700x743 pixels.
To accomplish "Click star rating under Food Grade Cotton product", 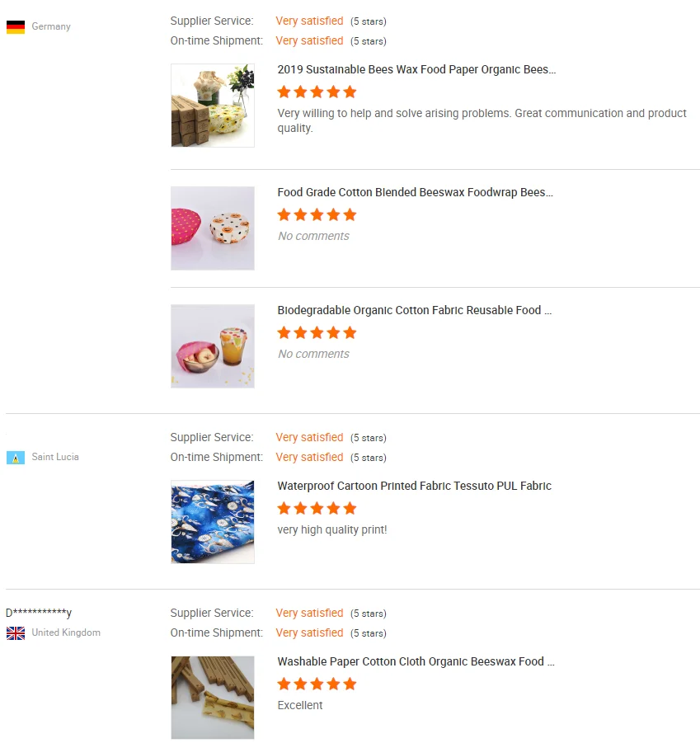I will (x=317, y=214).
